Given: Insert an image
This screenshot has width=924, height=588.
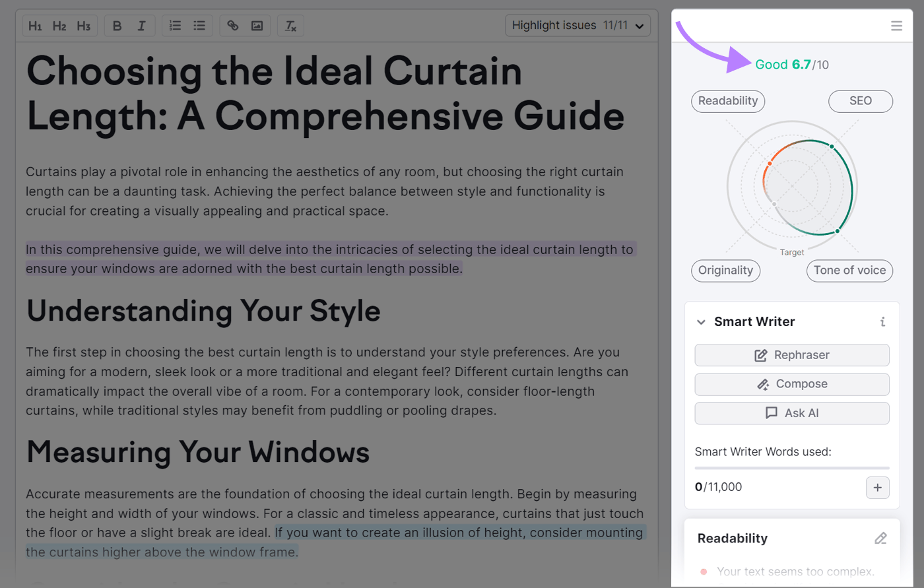Looking at the screenshot, I should 257,25.
